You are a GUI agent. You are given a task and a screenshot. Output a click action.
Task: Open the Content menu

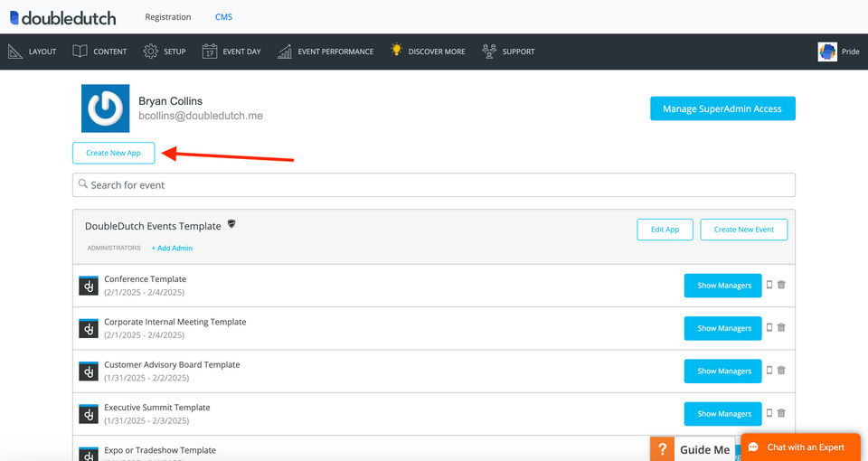[x=99, y=52]
